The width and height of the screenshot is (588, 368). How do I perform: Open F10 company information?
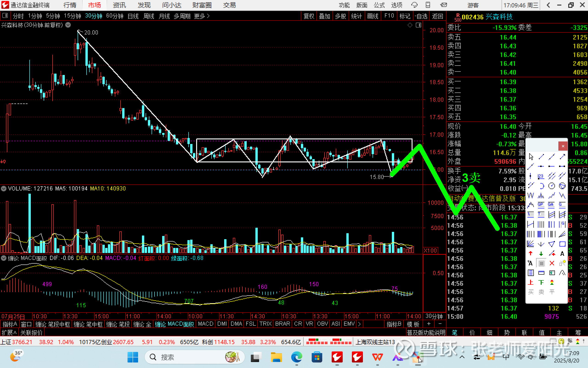click(389, 16)
